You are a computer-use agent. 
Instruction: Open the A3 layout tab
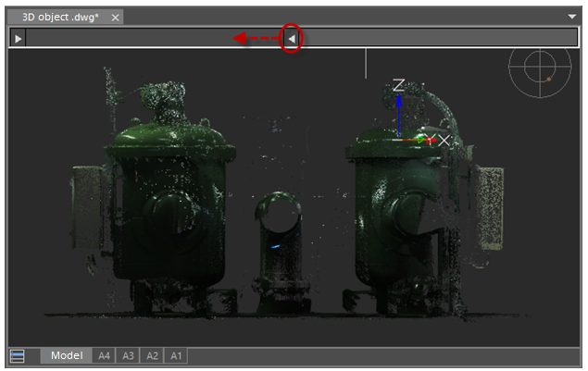point(128,356)
